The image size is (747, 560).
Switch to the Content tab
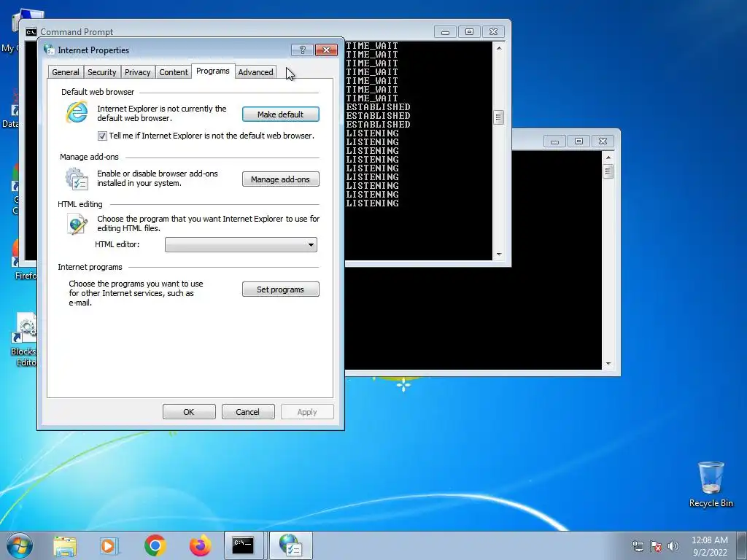tap(174, 72)
